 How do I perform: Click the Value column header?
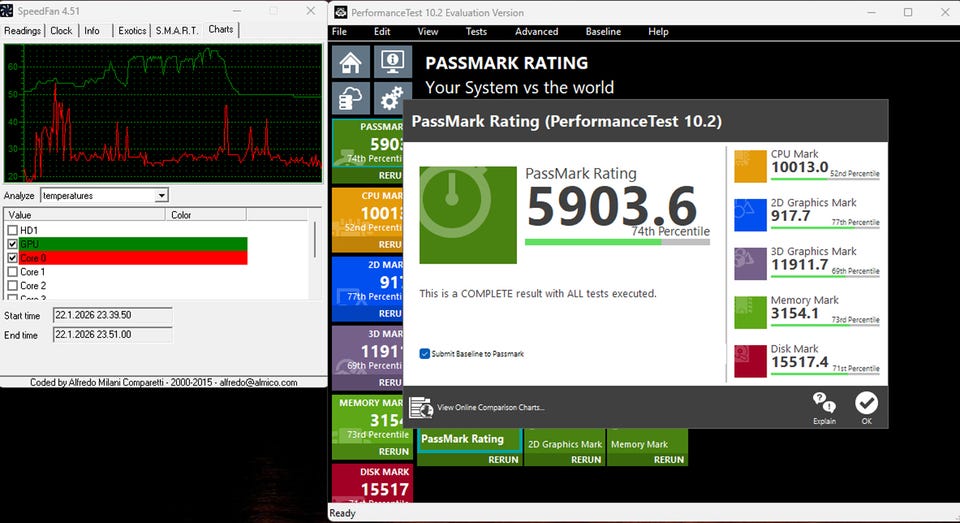[x=84, y=214]
